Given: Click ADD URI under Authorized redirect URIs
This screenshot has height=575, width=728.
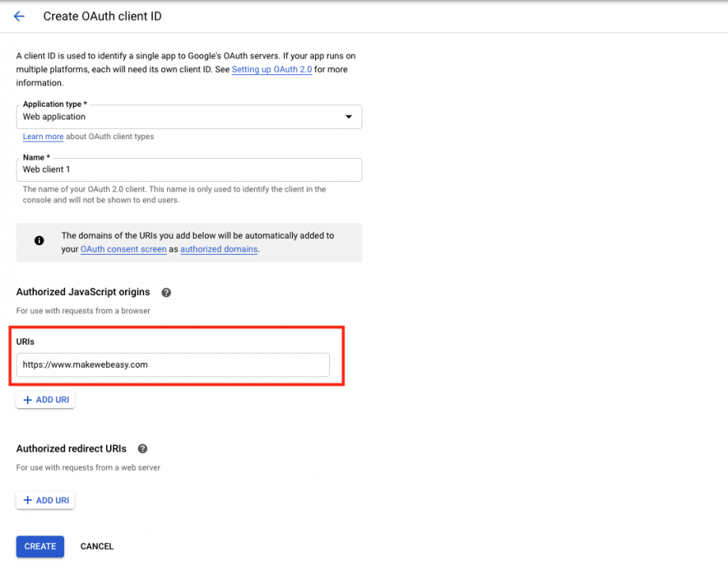Looking at the screenshot, I should point(45,500).
